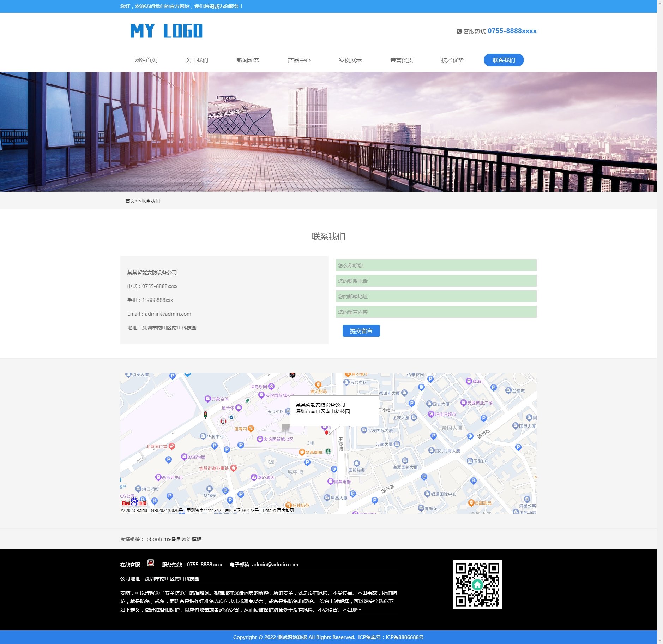Click the traffic light icon on map
The height and width of the screenshot is (644, 663).
click(205, 415)
